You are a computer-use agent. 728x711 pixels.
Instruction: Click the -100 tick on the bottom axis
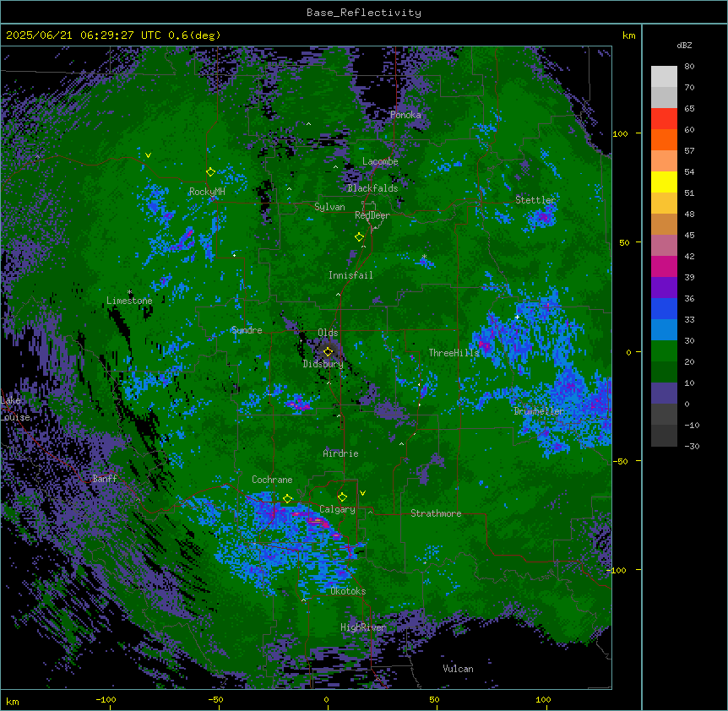point(106,699)
